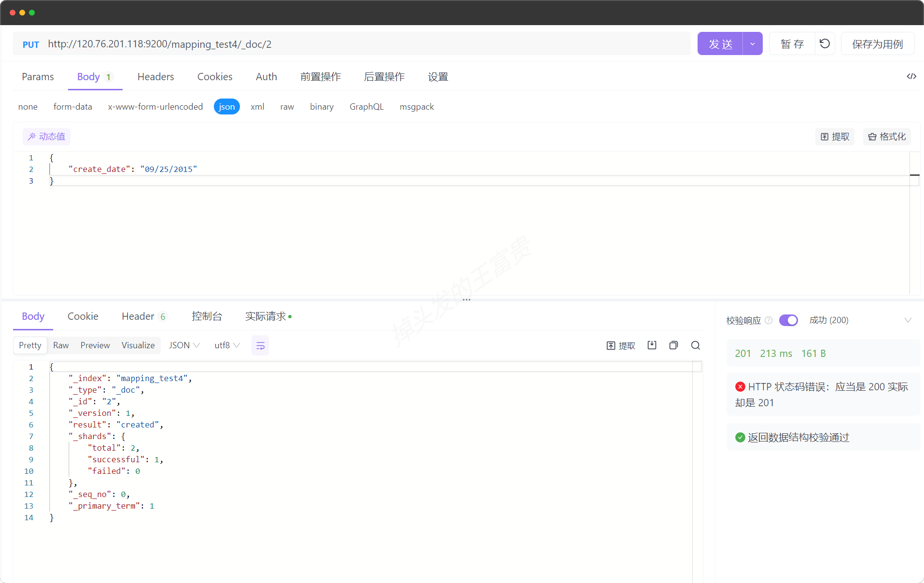Click the "_primary_term": 1 response line
This screenshot has width=924, height=583.
(111, 506)
